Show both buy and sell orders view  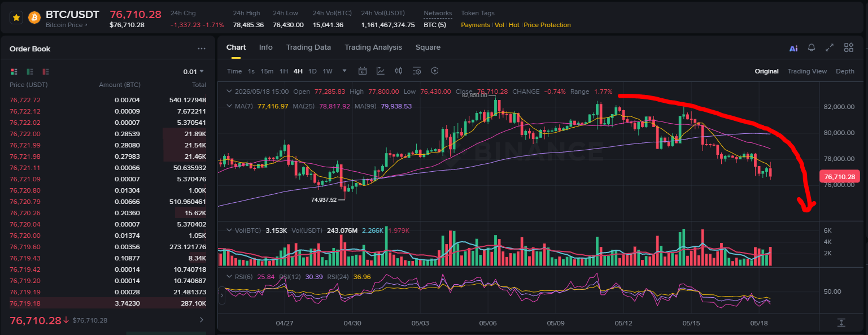click(14, 72)
